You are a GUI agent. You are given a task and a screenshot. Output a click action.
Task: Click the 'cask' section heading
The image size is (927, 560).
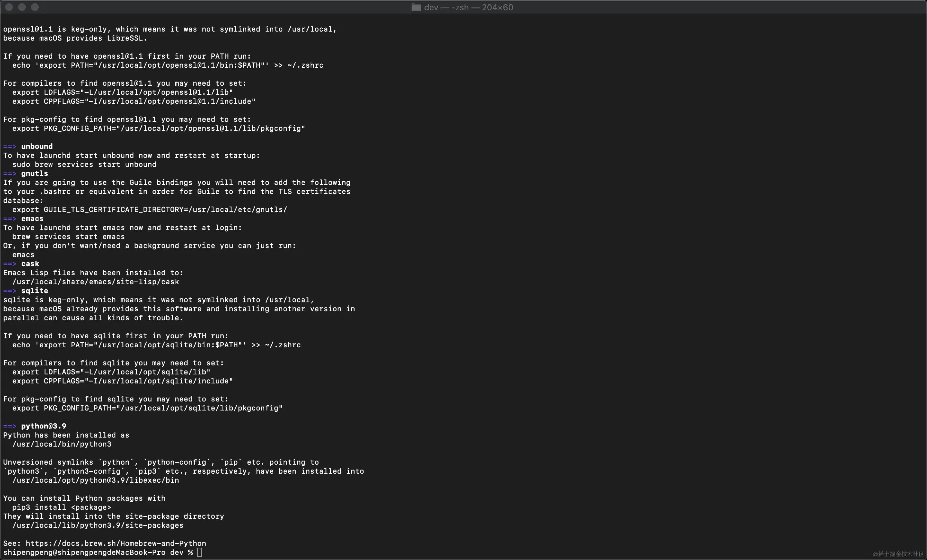pos(30,264)
